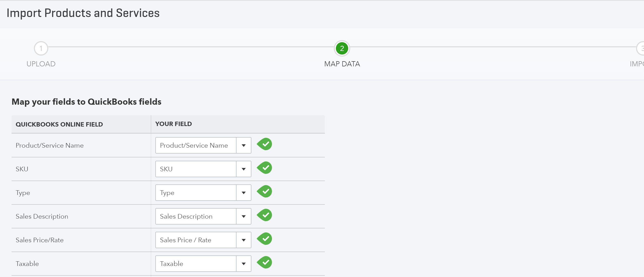Screen dimensions: 644x277
Task: Click the Import Products and Services title
Action: [x=83, y=13]
